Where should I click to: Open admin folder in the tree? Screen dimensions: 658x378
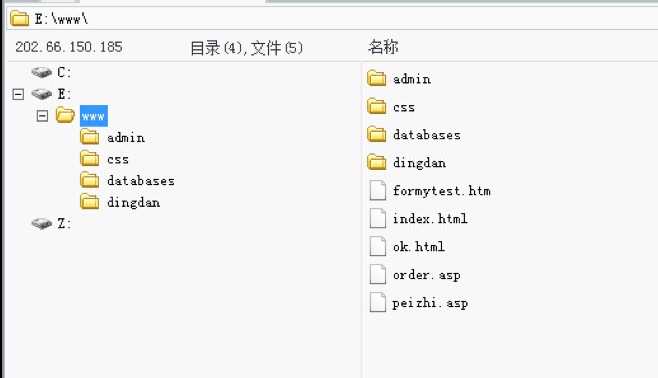pos(125,138)
